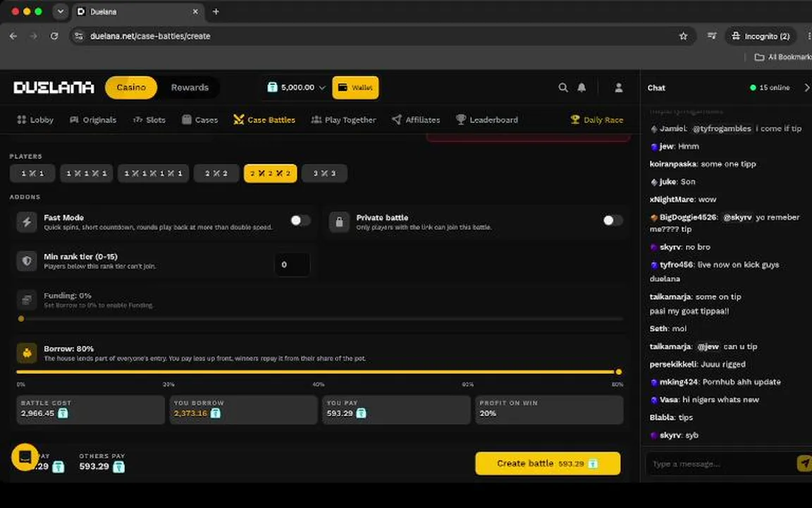
Task: Open Slots section
Action: 149,120
